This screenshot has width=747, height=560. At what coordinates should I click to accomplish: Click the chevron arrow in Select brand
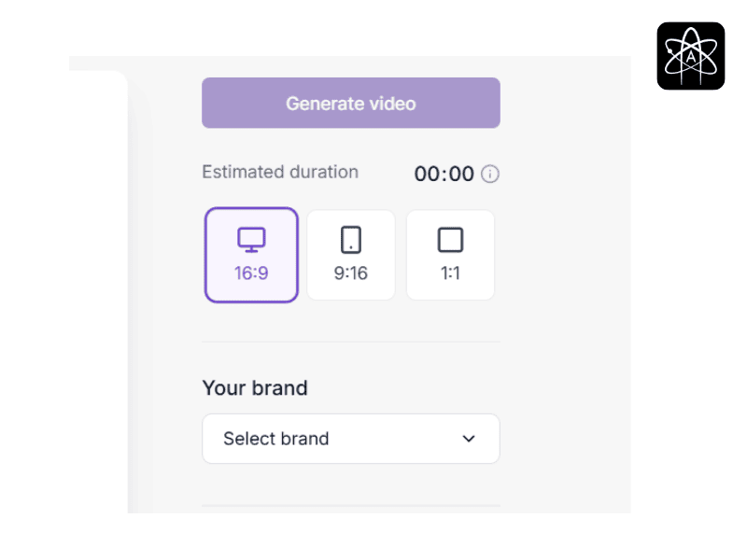(468, 439)
